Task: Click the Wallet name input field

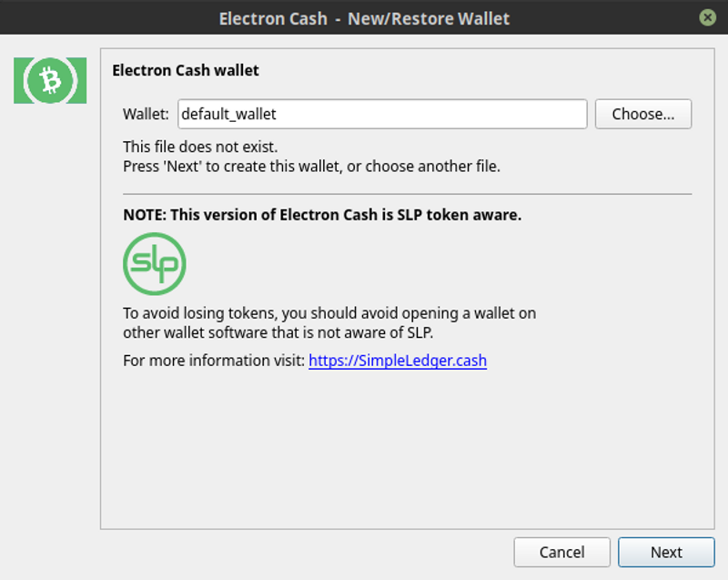Action: click(x=382, y=114)
